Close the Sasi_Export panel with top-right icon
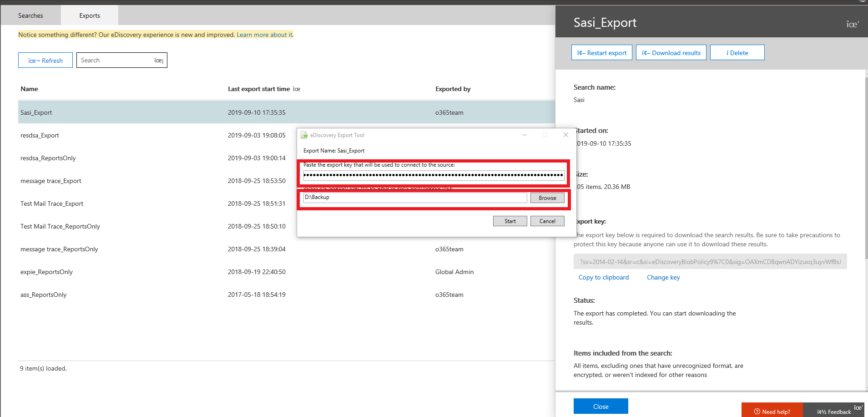Screen dimensions: 868x417 point(853,24)
